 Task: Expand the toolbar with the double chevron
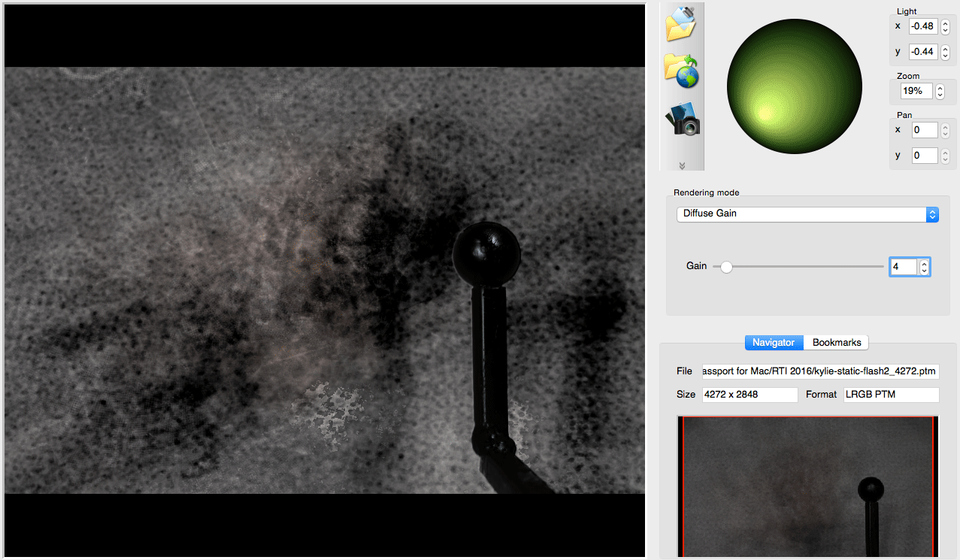point(682,165)
